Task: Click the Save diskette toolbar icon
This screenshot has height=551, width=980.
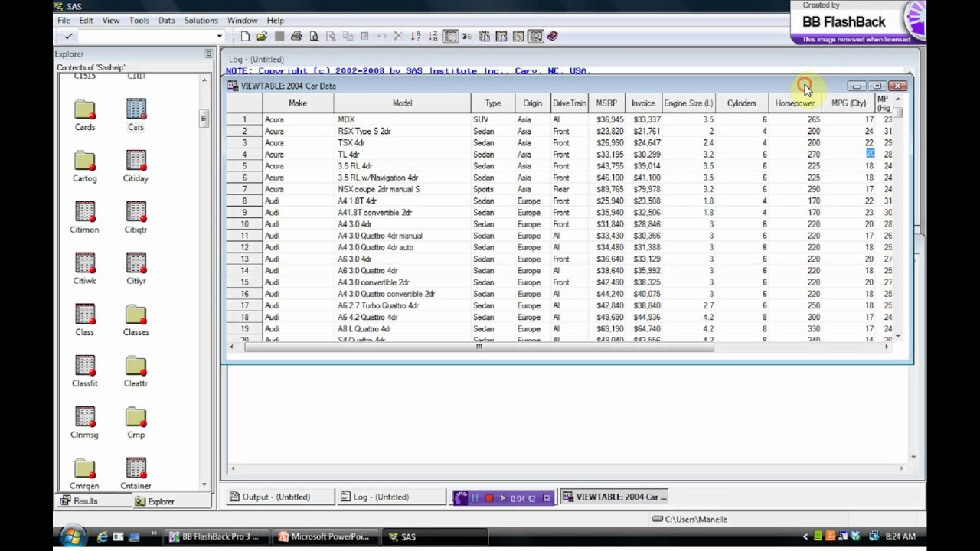Action: 279,36
